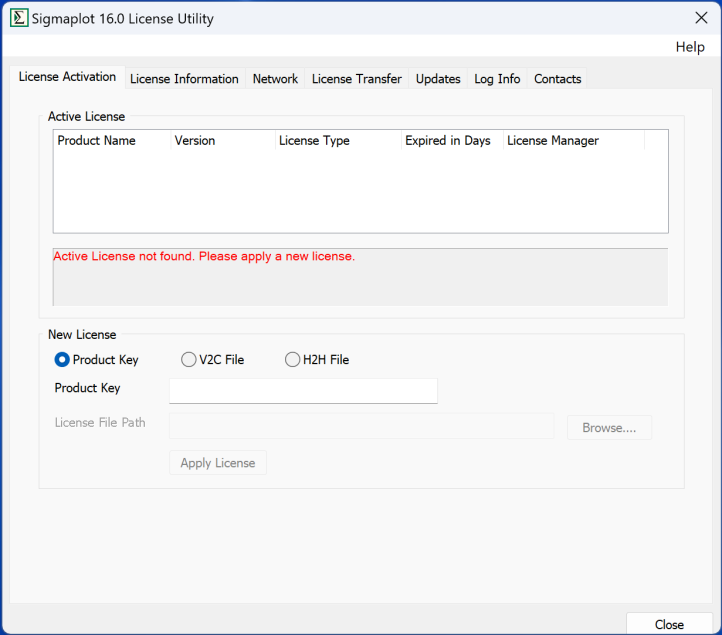Screen dimensions: 722x635
Task: Show the Log Info tab
Action: coord(497,79)
